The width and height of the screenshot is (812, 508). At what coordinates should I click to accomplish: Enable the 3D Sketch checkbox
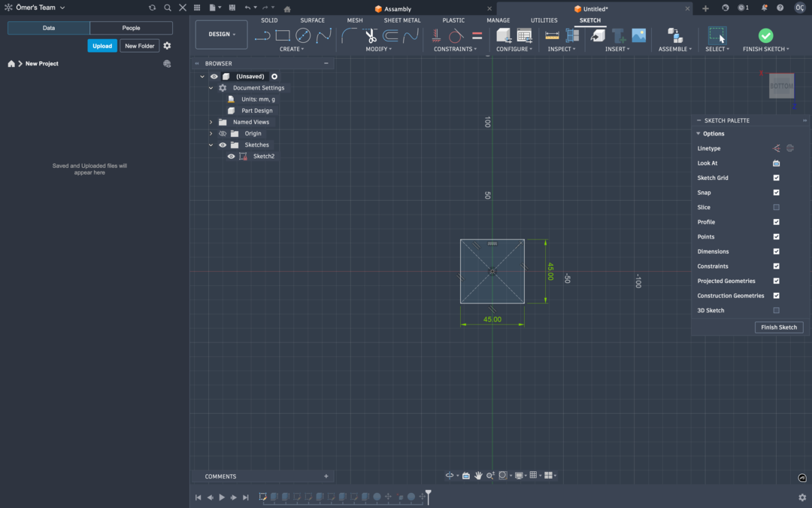[776, 311]
